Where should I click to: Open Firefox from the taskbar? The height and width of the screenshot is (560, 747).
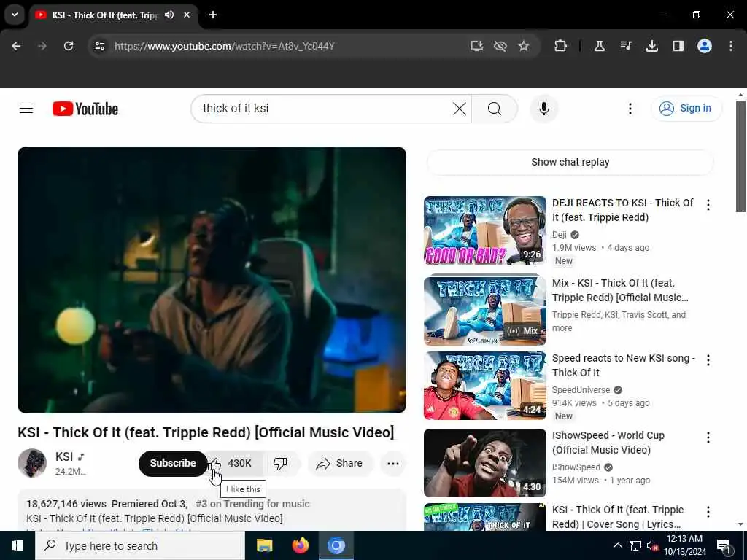click(x=300, y=545)
